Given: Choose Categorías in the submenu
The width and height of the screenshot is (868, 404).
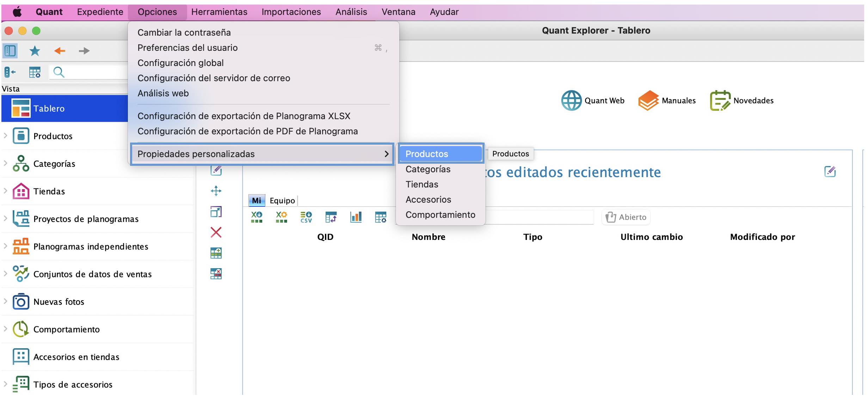Looking at the screenshot, I should 441,169.
